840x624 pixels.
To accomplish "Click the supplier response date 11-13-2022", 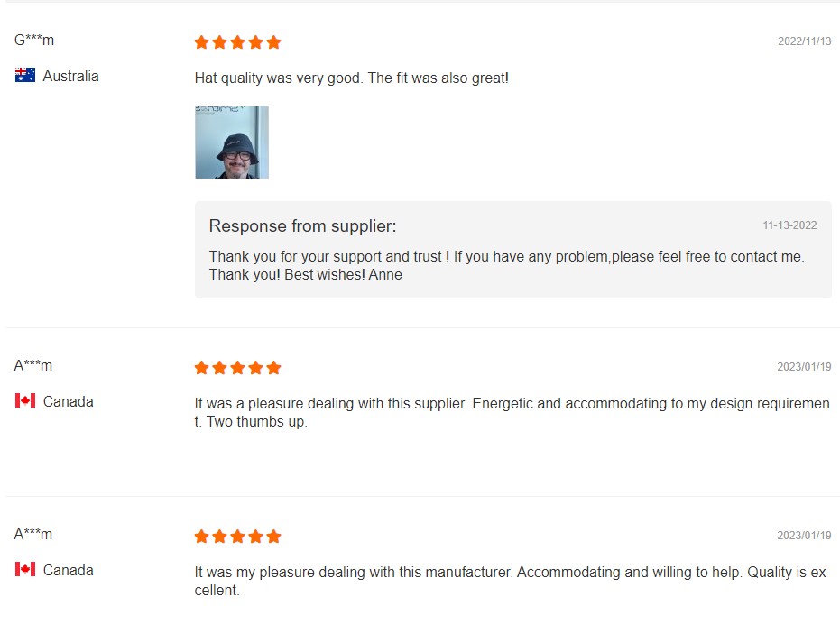I will (789, 225).
